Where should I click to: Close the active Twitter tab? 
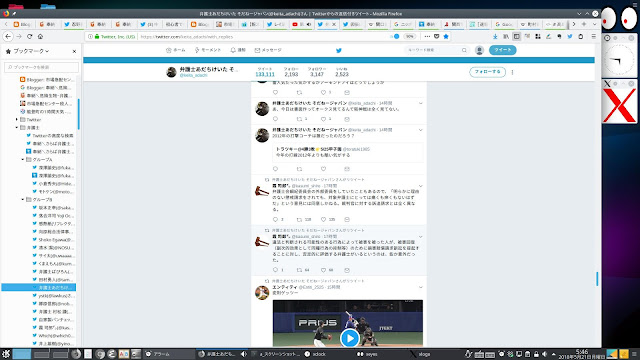pyautogui.click(x=334, y=24)
